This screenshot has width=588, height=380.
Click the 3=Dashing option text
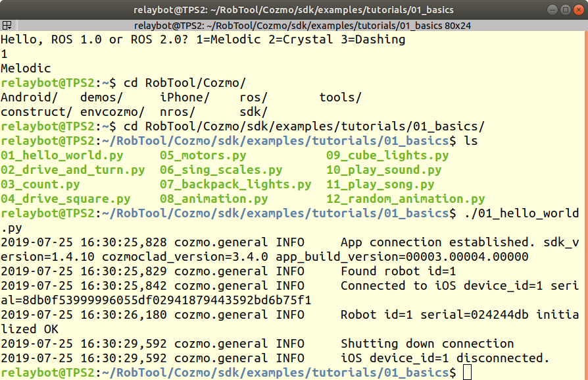coord(373,40)
